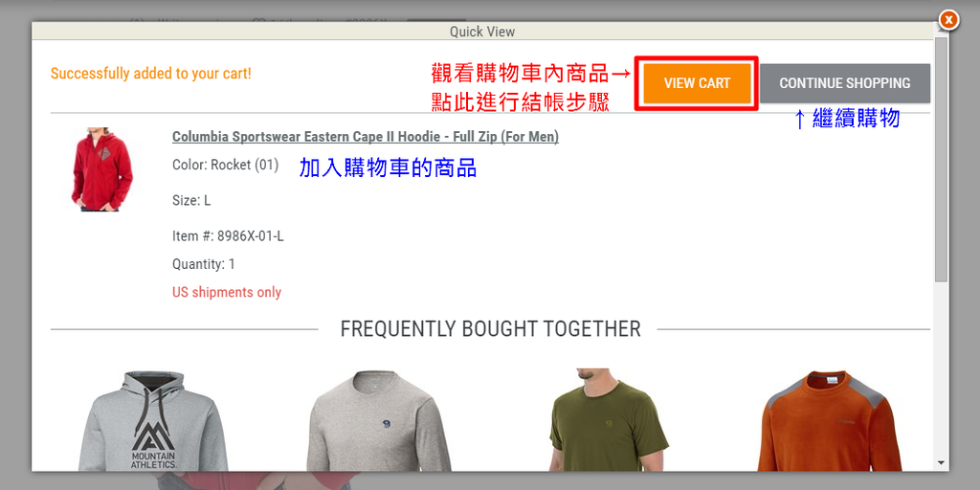Click the Size: L label
Screen dimensions: 980x490
[x=191, y=201]
